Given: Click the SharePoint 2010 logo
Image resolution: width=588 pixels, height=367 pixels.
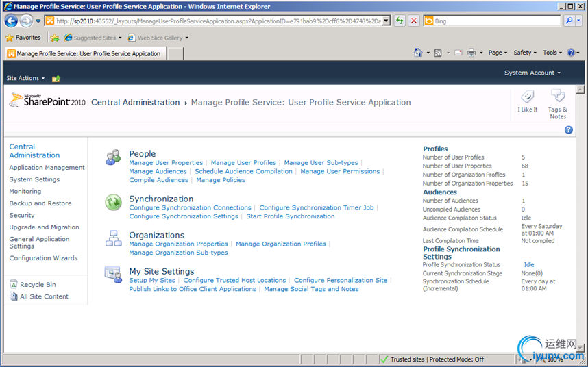Looking at the screenshot, I should (x=47, y=101).
